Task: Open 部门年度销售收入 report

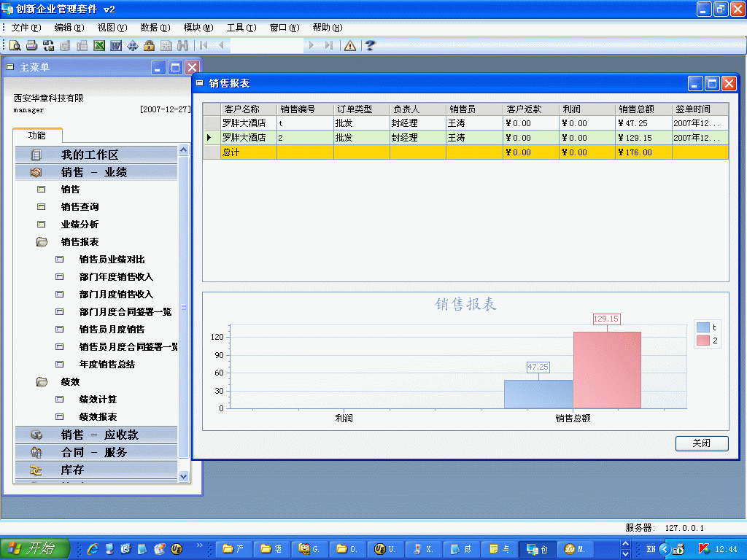Action: click(116, 277)
